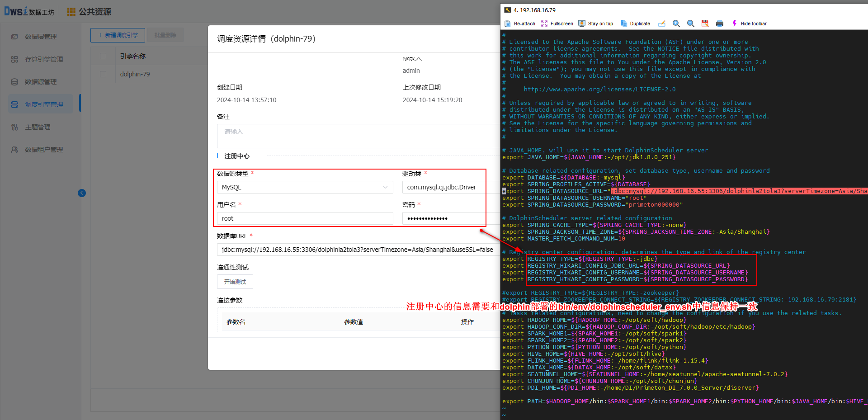Image resolution: width=868 pixels, height=420 pixels.
Task: Open the 数据源类型 MySQL dropdown
Action: click(x=305, y=187)
